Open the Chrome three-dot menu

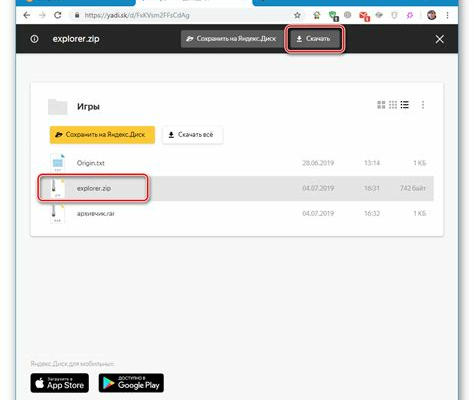click(x=448, y=15)
